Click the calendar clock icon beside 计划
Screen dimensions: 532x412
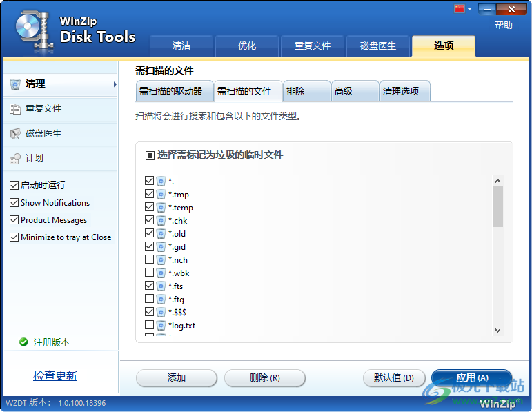(x=15, y=159)
